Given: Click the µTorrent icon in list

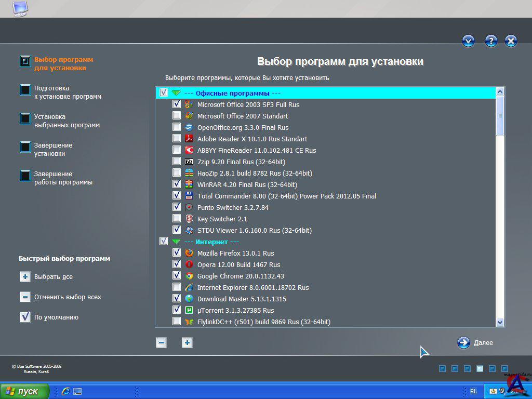Looking at the screenshot, I should pos(189,310).
